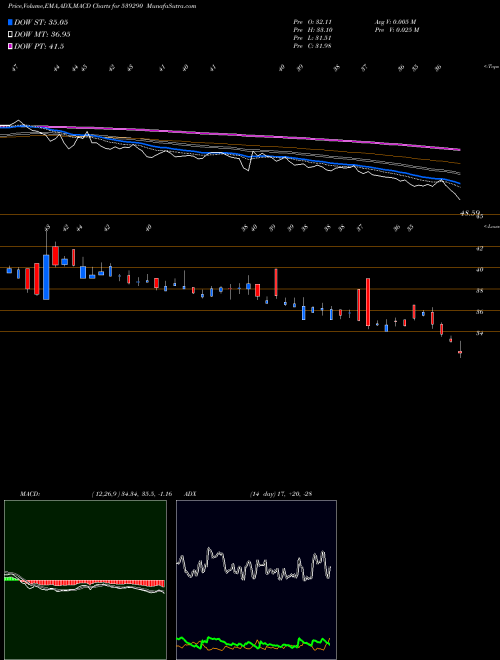
Task: Select the 'DOW MT: 36.95' legend text
Action: [42, 35]
